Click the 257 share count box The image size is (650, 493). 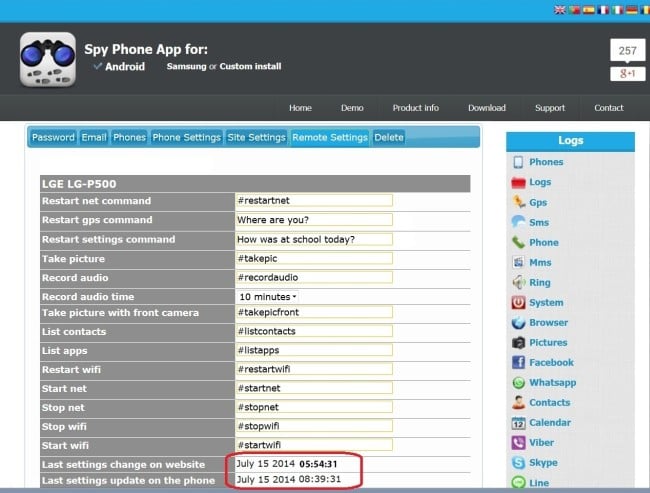coord(628,51)
